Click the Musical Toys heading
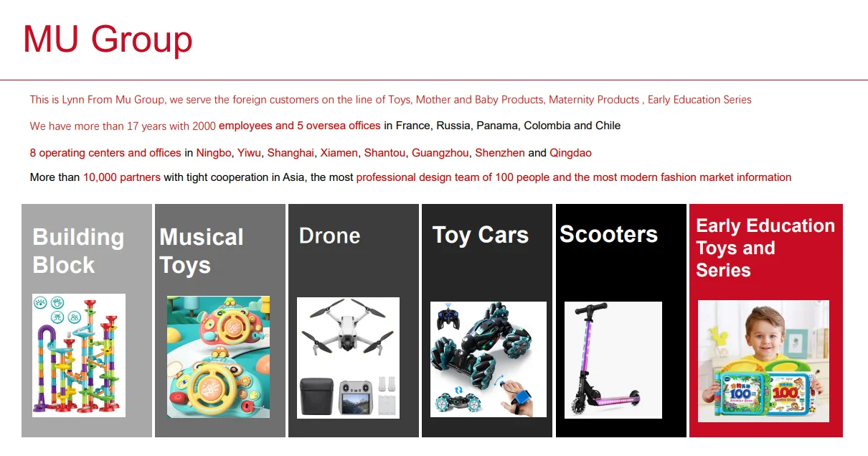The height and width of the screenshot is (456, 868). click(202, 251)
